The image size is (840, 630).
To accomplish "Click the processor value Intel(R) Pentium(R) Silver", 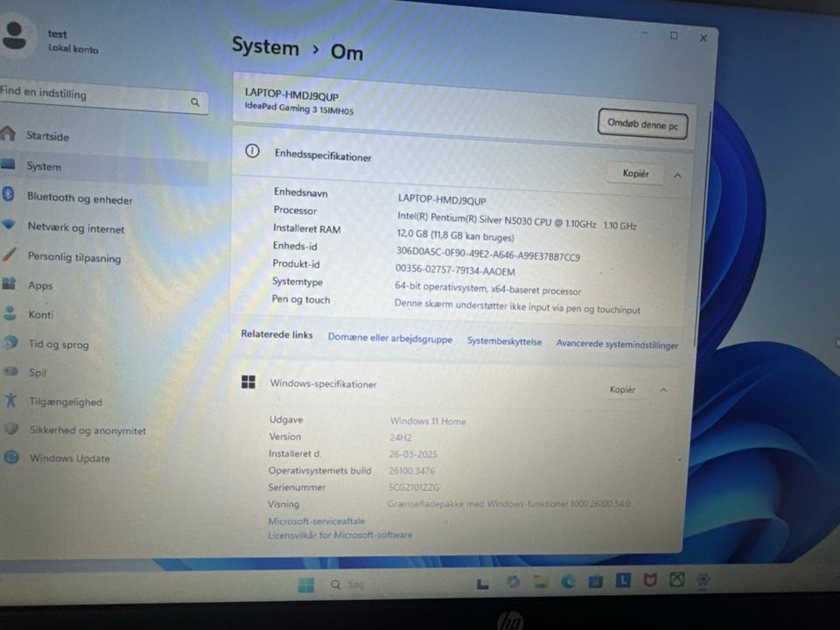I will click(517, 220).
